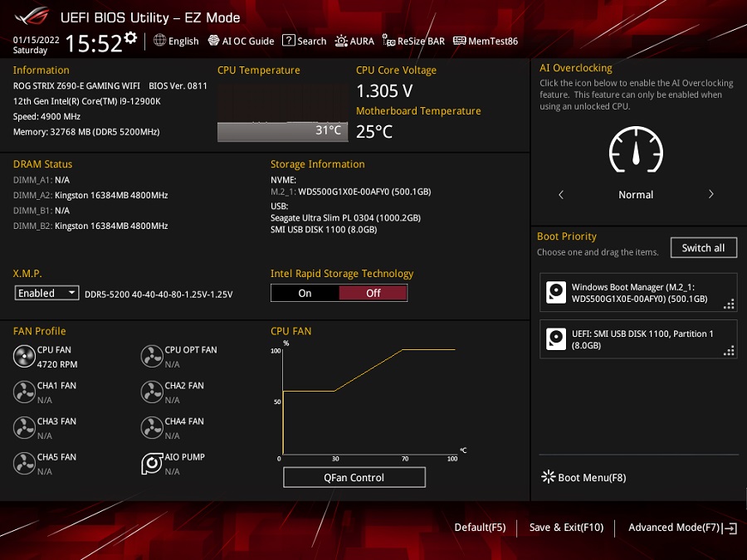Viewport: 747px width, 560px height.
Task: Select previous AI Overclocking mode arrow
Action: coord(561,194)
